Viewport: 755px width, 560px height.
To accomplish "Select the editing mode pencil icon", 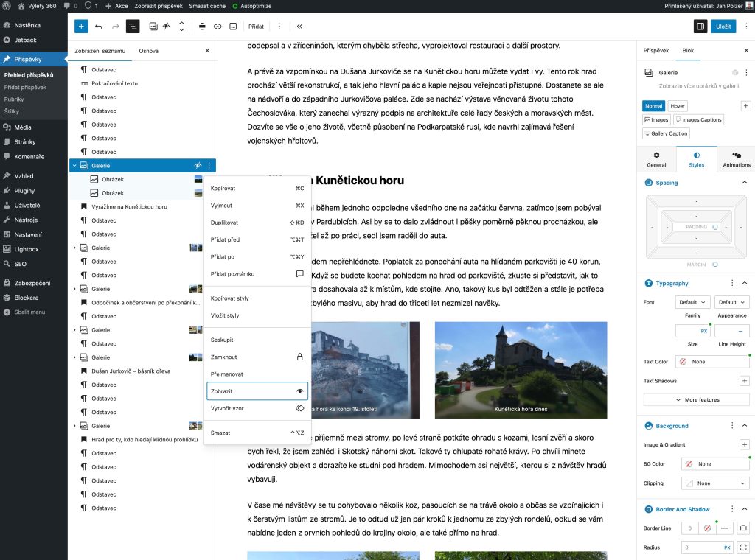I will coord(166,26).
